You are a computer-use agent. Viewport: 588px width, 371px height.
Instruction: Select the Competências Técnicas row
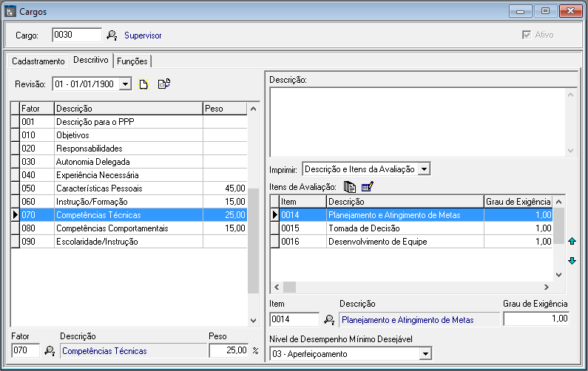[x=129, y=215]
